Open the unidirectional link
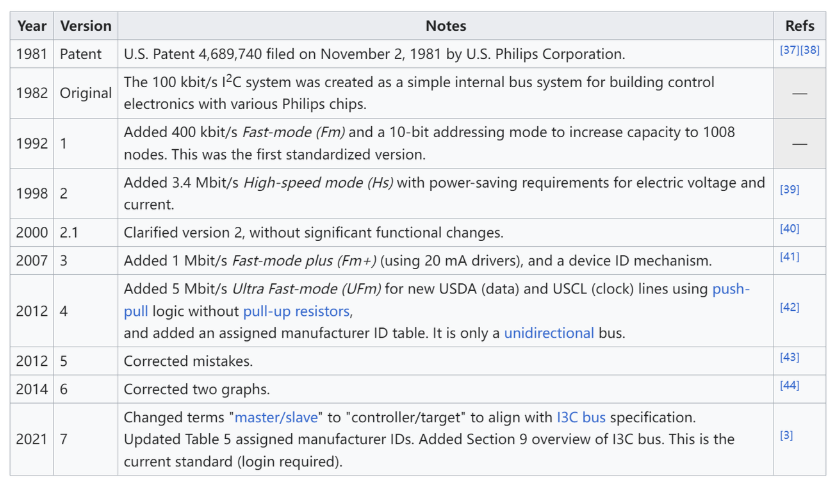838x492 pixels. coord(549,333)
